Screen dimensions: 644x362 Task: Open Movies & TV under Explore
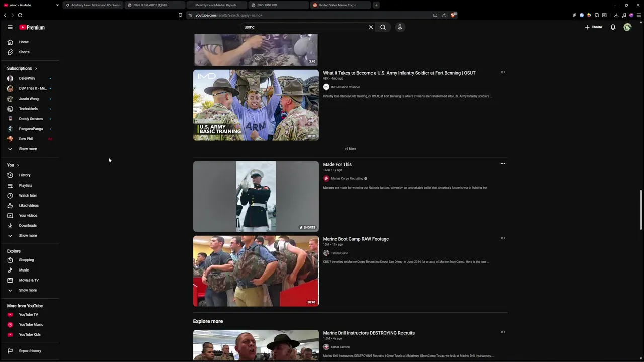point(29,280)
